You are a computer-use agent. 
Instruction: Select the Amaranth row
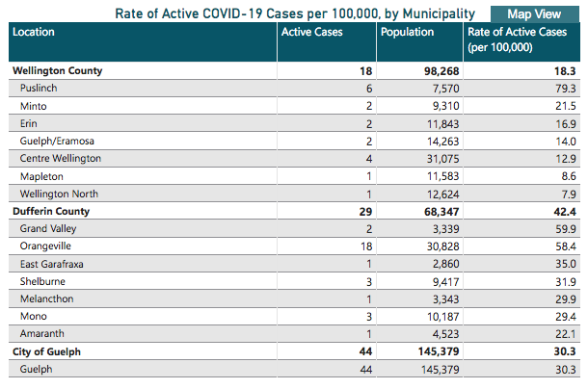point(42,333)
